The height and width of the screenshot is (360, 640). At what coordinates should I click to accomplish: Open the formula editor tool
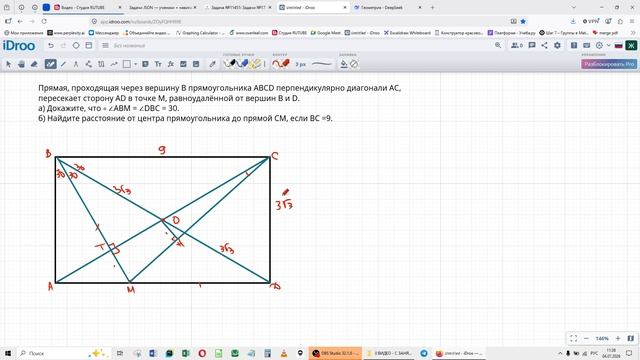click(171, 64)
